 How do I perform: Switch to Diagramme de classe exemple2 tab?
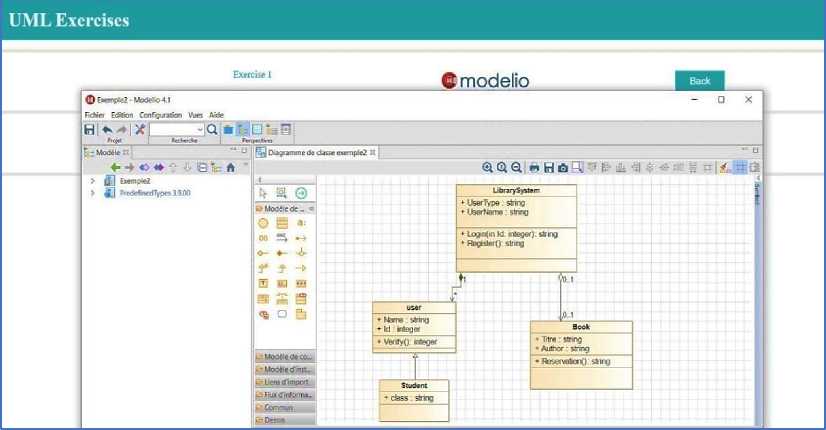[x=317, y=152]
